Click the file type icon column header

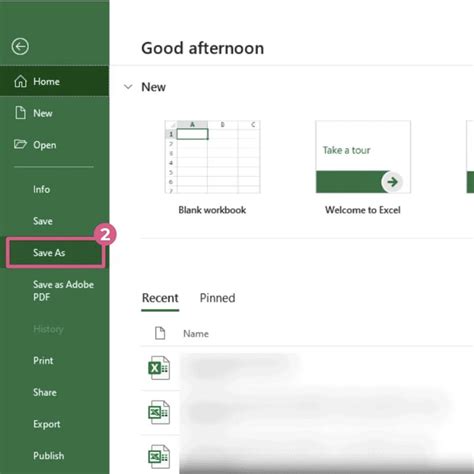coord(160,333)
